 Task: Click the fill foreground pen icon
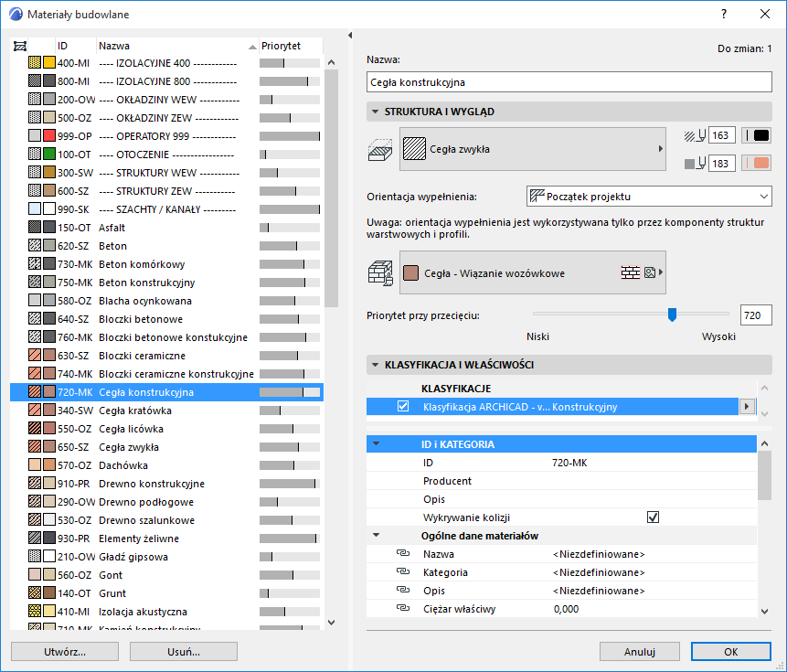point(696,135)
